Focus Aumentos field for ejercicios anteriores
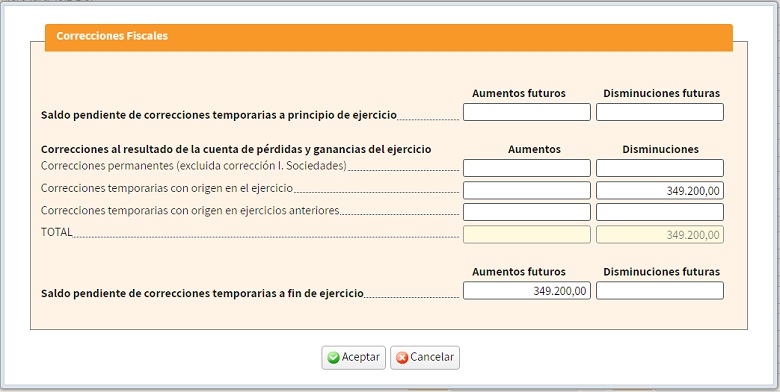780x392 pixels. point(527,212)
